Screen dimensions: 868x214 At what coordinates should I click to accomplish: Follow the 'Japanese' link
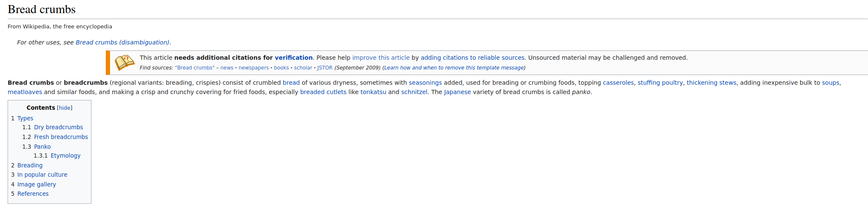point(457,92)
